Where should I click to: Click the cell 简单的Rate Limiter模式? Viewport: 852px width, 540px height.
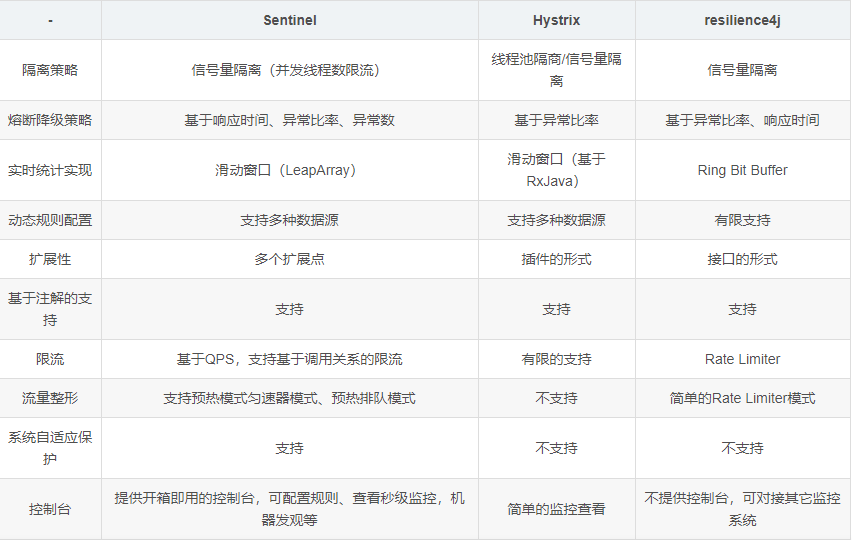point(742,398)
